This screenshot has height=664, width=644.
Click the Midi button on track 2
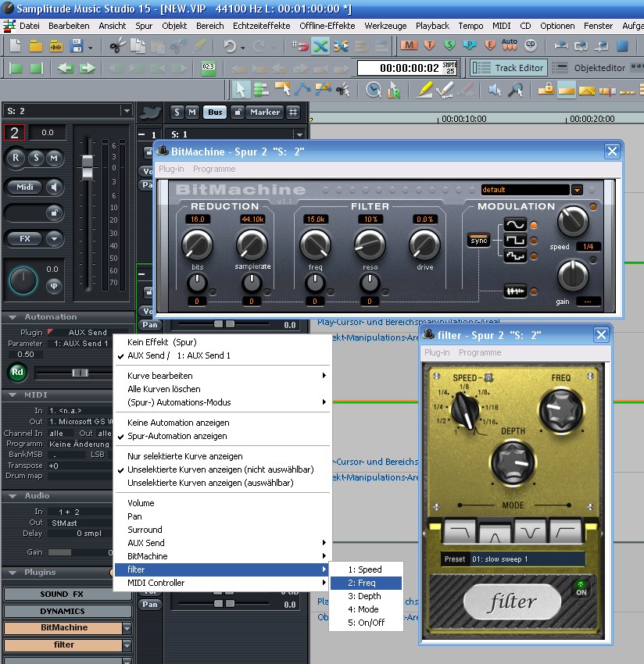pos(24,187)
